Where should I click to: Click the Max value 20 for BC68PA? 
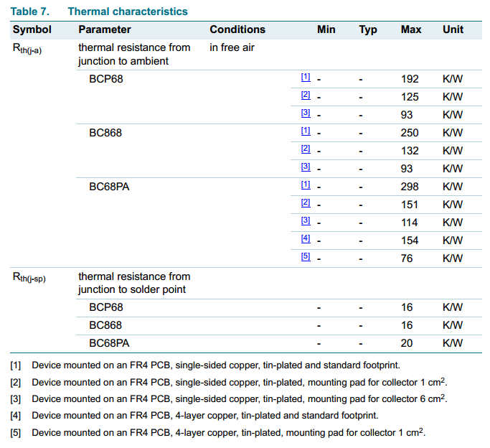tap(407, 343)
